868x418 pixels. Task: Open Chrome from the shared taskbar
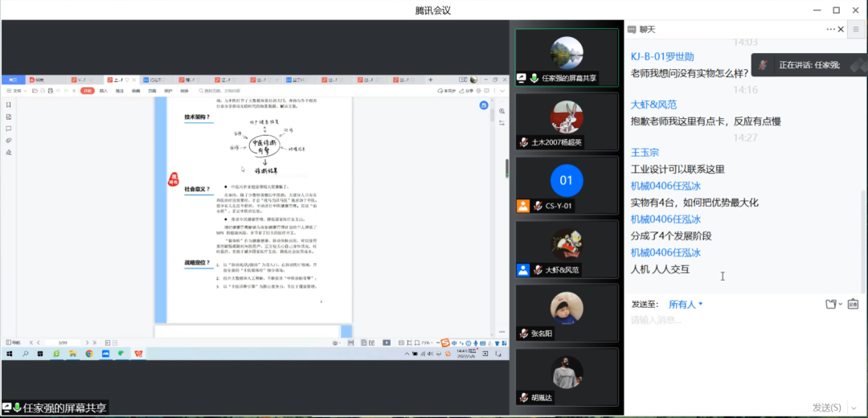click(x=89, y=354)
